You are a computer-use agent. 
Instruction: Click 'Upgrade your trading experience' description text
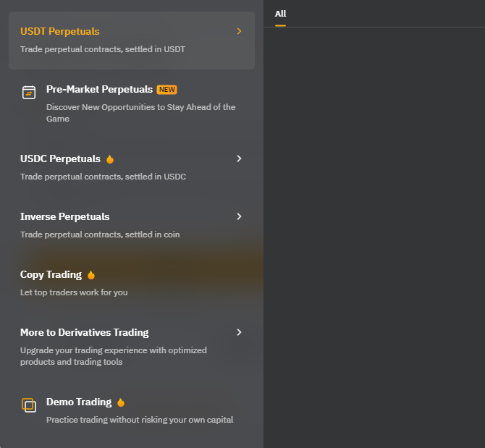[x=114, y=356]
